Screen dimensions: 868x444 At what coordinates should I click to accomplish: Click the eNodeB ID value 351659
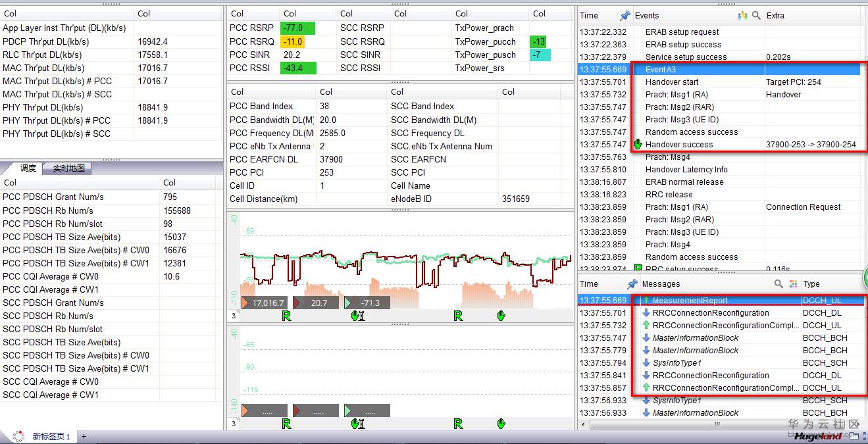point(516,199)
